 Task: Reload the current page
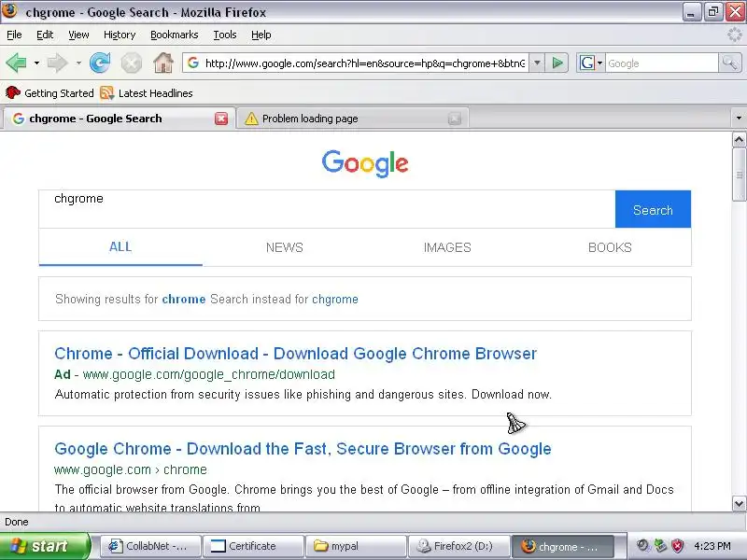pyautogui.click(x=100, y=63)
